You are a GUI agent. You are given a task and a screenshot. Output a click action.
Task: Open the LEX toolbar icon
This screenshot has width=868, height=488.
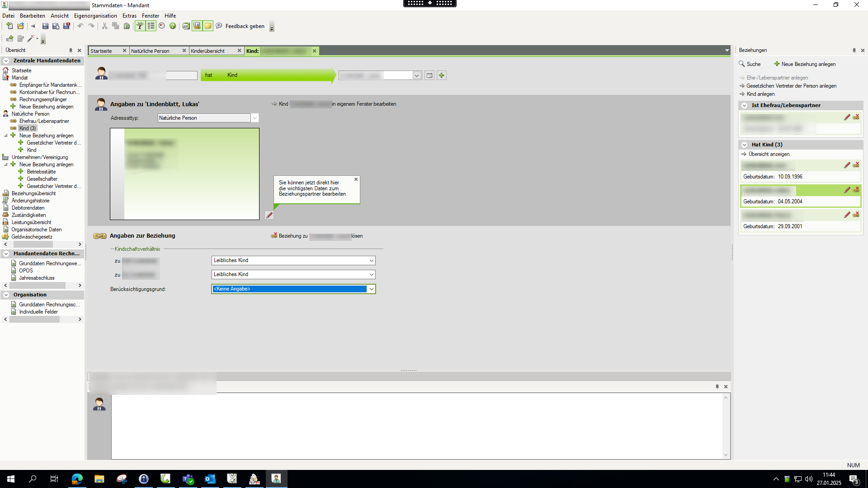tap(186, 26)
